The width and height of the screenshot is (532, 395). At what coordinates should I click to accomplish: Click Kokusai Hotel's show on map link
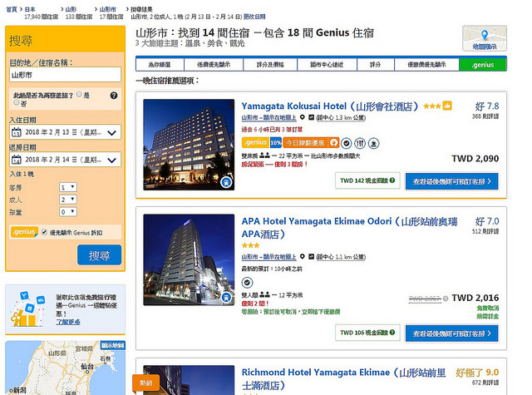pos(268,118)
